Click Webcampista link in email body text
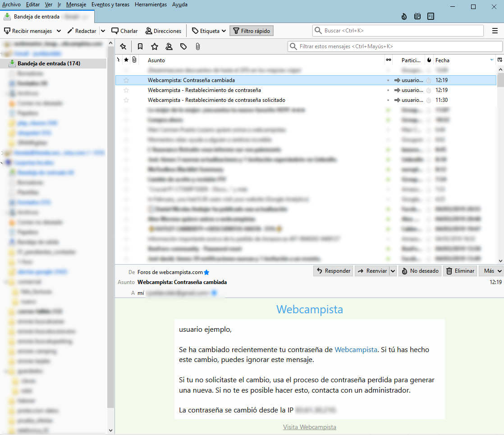Viewport: 504px width, 435px height. pyautogui.click(x=356, y=350)
